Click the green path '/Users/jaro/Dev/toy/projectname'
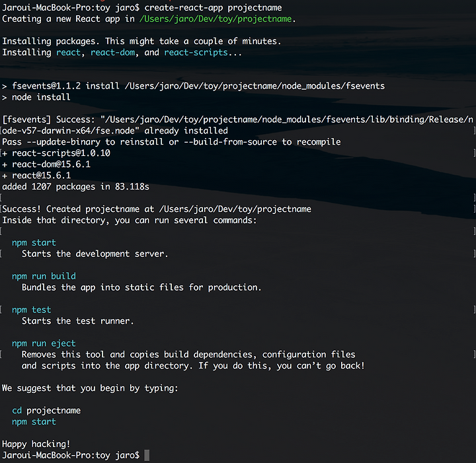476x463 pixels. click(216, 18)
